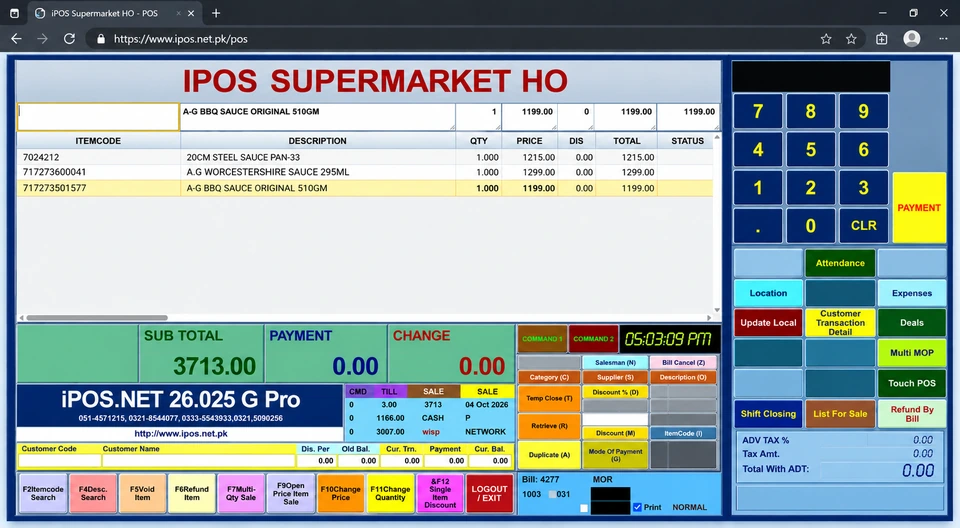Open the browser three-dot menu
This screenshot has width=960, height=528.
[x=943, y=39]
